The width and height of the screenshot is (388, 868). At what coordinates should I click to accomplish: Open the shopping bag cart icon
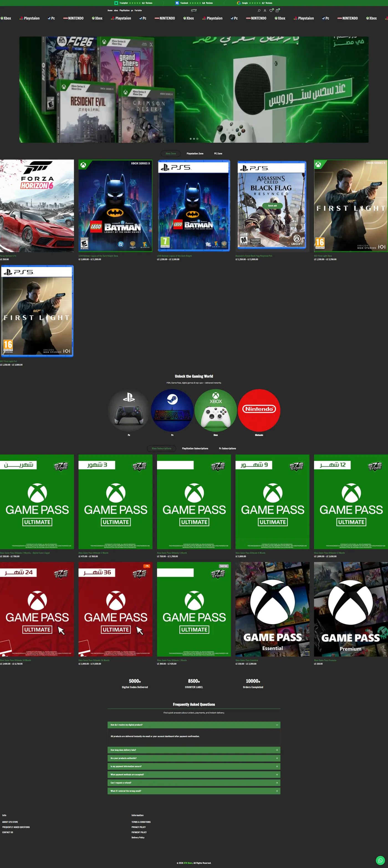tap(277, 11)
